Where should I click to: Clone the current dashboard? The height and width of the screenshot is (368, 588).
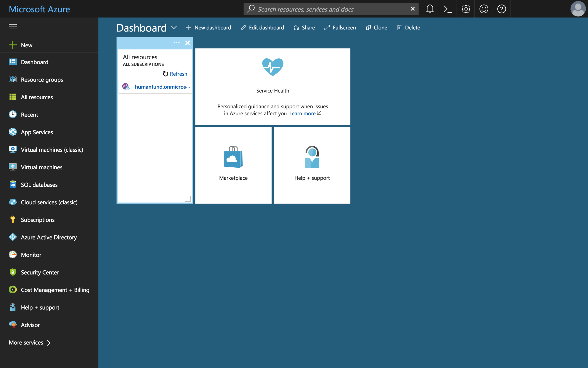click(x=377, y=28)
